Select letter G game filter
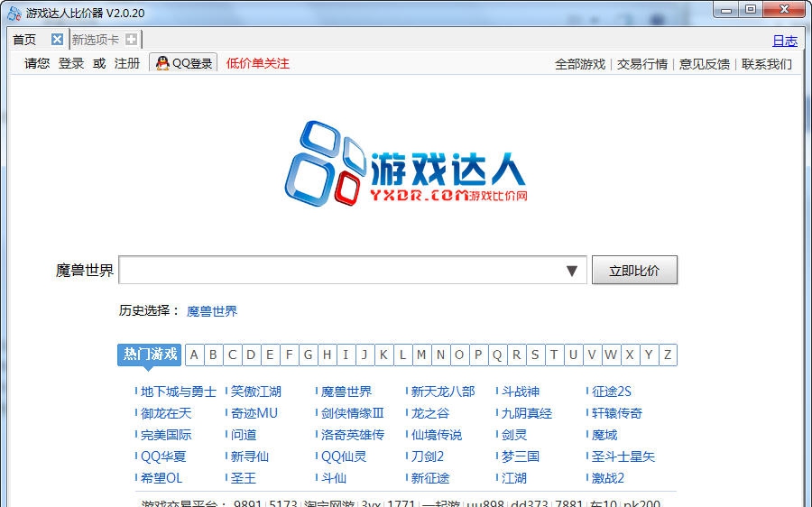The width and height of the screenshot is (812, 507). click(x=309, y=355)
